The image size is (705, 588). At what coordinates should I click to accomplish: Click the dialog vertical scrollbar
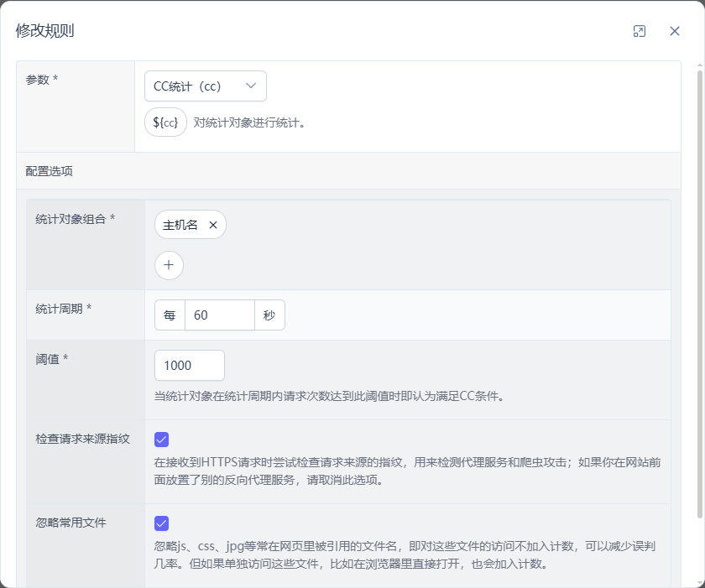click(700, 294)
